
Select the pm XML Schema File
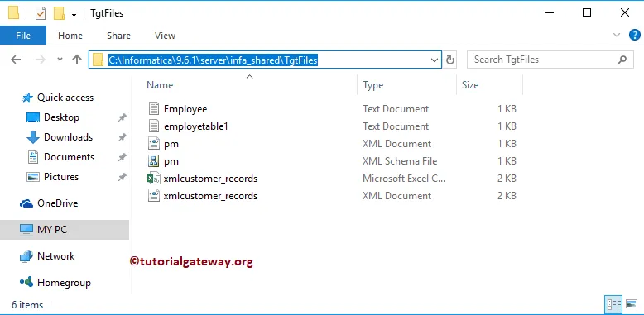click(x=171, y=161)
